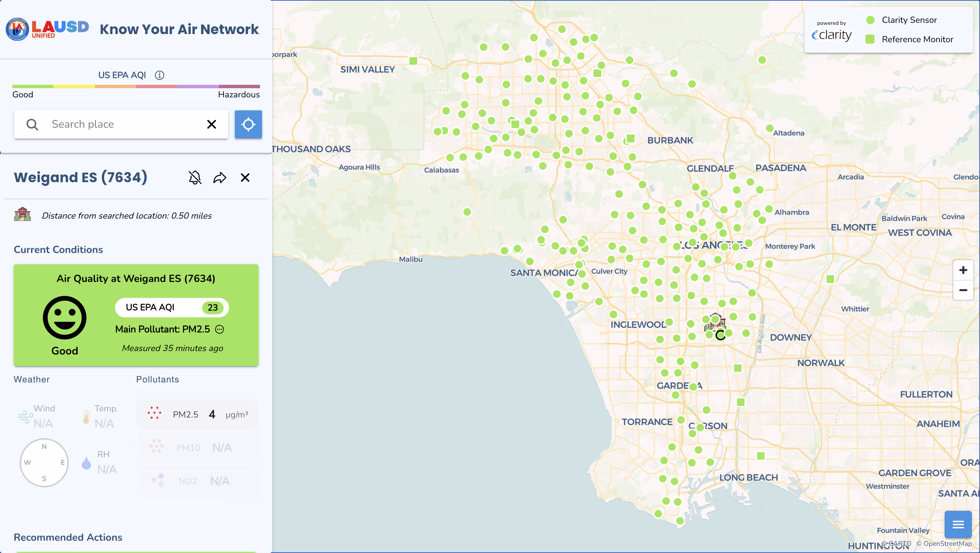Image resolution: width=980 pixels, height=553 pixels.
Task: Click the LAUSD Unified logo
Action: pos(48,29)
